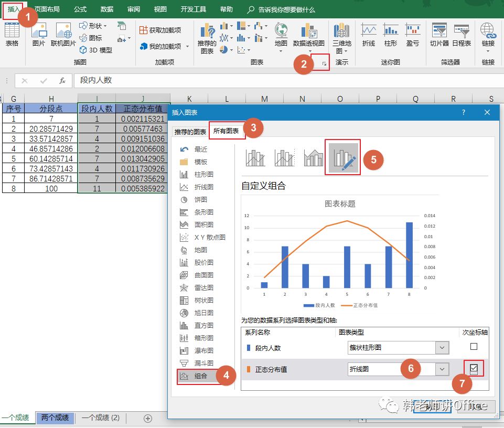Image resolution: width=504 pixels, height=428 pixels.
Task: Switch to 两个成绩 sheet tab
Action: (55, 418)
